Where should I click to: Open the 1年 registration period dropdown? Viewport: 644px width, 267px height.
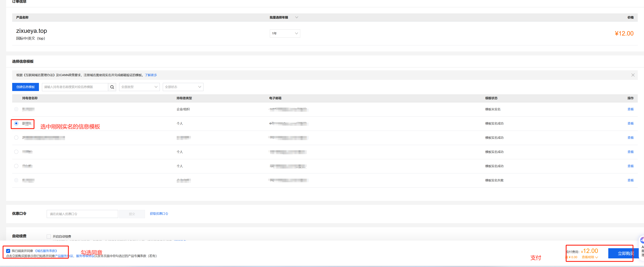[285, 34]
